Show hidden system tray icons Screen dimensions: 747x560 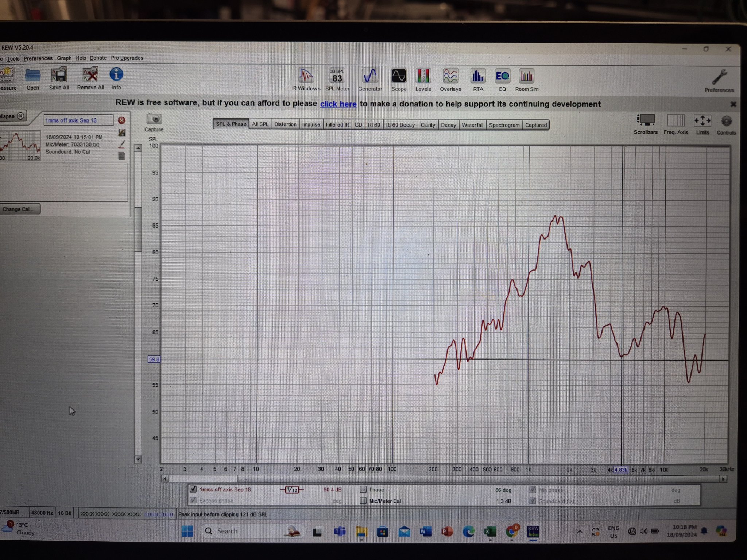(x=580, y=532)
